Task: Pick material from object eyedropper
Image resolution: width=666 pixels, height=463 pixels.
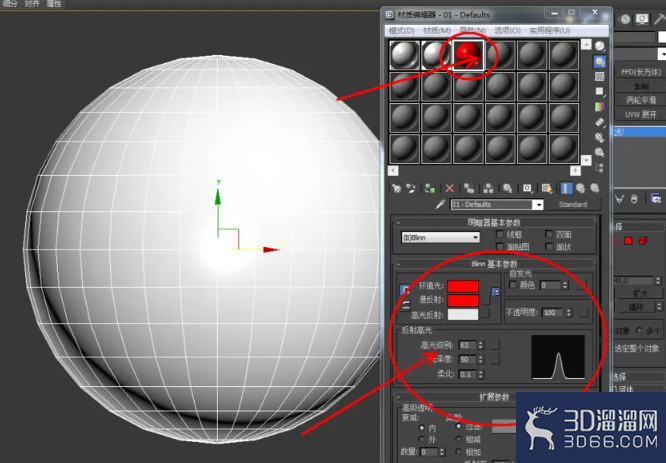Action: 440,204
